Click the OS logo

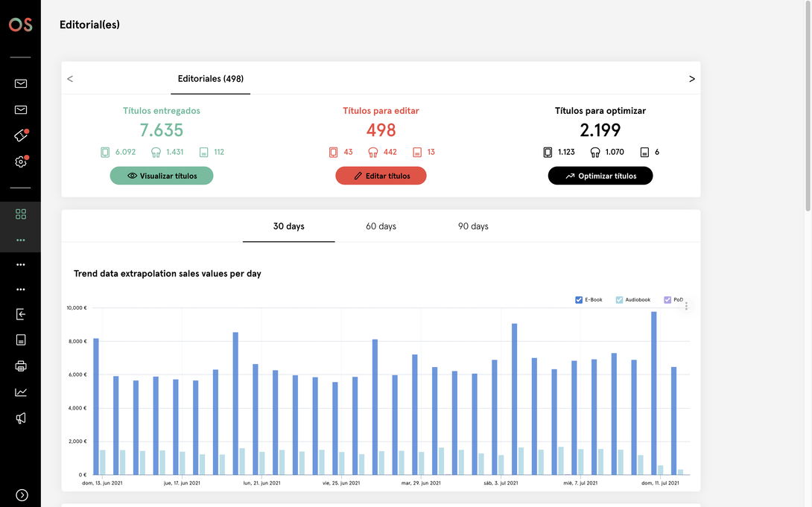21,25
